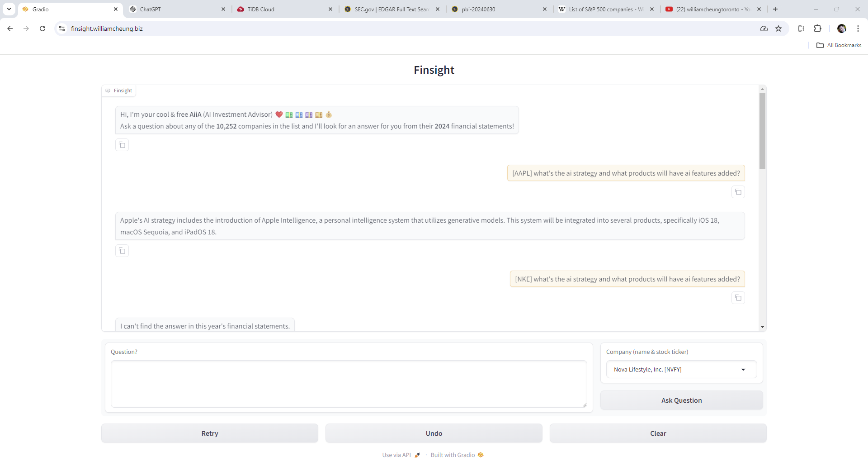
Task: Submit with the Ask Question button
Action: 681,400
